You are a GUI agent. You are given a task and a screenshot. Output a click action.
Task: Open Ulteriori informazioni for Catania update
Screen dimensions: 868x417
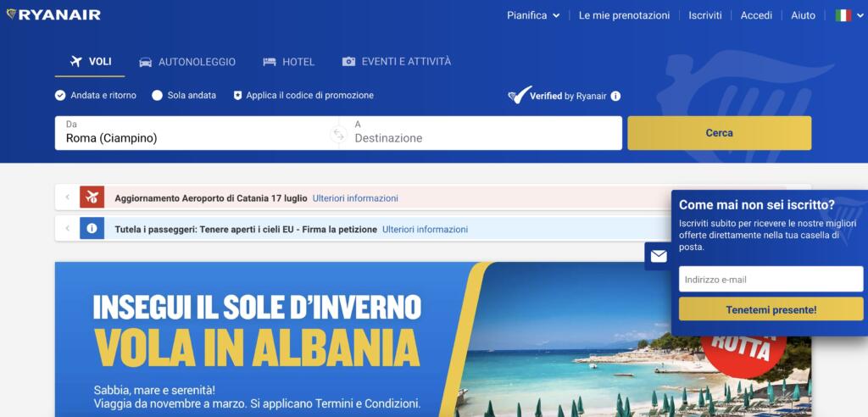click(x=355, y=198)
